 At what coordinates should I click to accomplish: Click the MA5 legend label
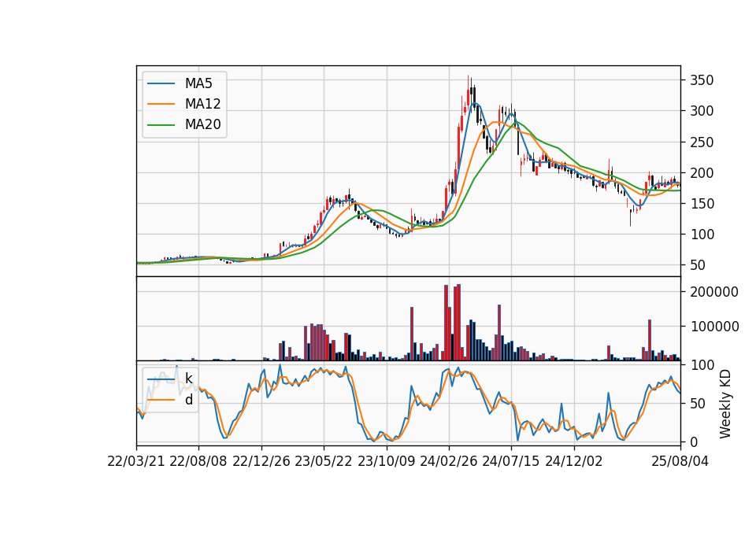tap(198, 83)
